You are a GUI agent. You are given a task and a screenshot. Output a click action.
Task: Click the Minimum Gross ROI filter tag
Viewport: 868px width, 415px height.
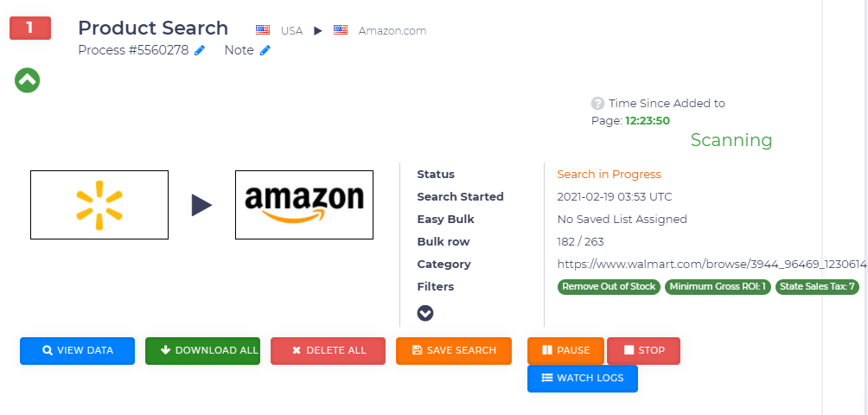click(718, 287)
